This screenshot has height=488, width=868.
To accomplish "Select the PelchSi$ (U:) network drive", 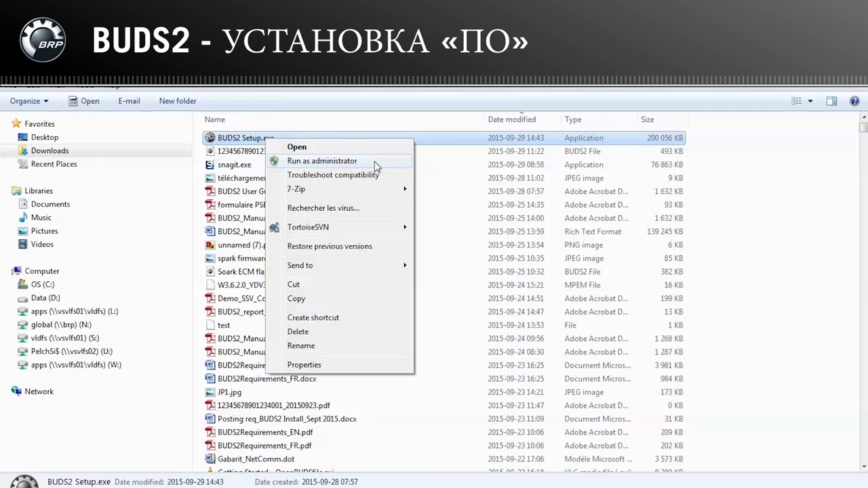I will (66, 351).
